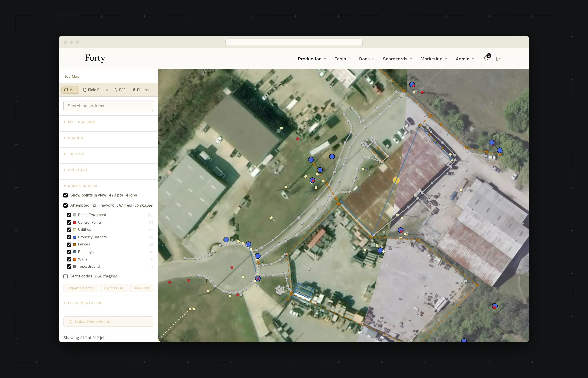Uncheck the Topo/Ground layer
588x378 pixels.
69,267
